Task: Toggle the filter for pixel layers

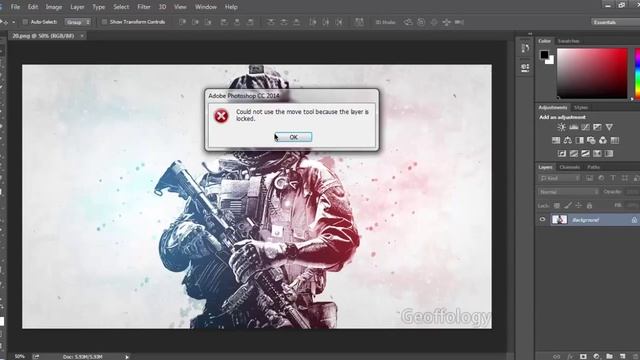Action: pyautogui.click(x=589, y=178)
